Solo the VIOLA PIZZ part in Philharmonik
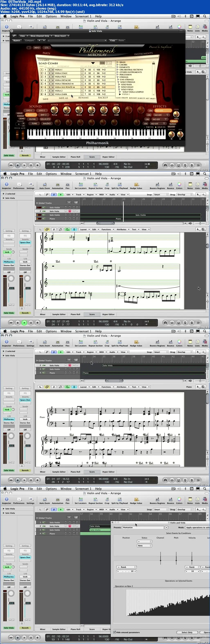This screenshot has height=644, width=210. coord(49,77)
